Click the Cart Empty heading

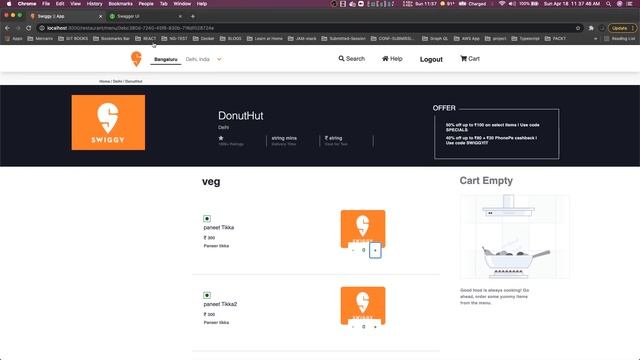click(x=486, y=180)
